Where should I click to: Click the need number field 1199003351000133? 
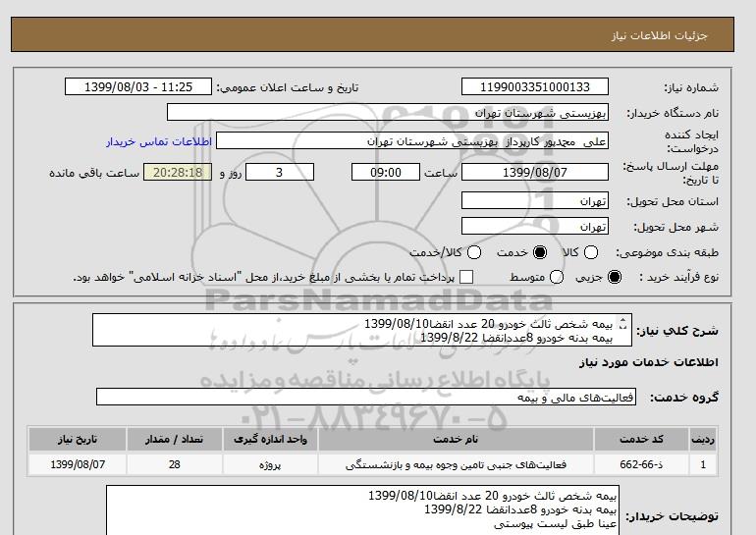(x=535, y=86)
